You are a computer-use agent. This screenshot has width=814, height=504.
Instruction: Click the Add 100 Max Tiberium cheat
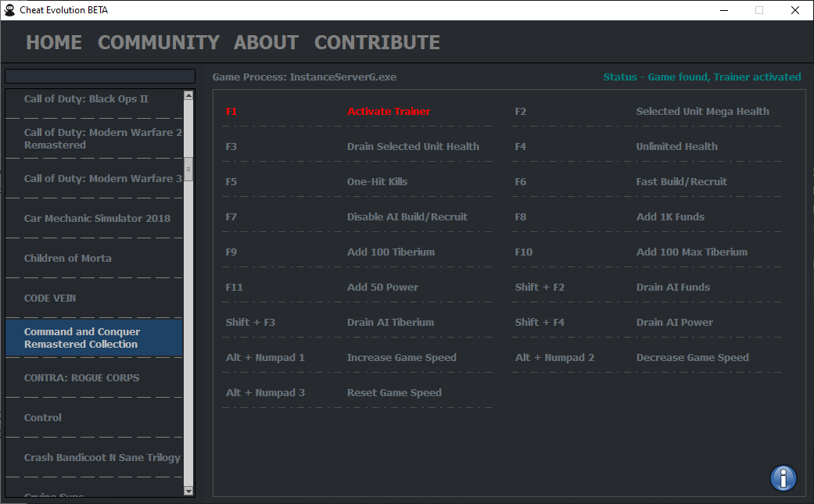pyautogui.click(x=691, y=252)
